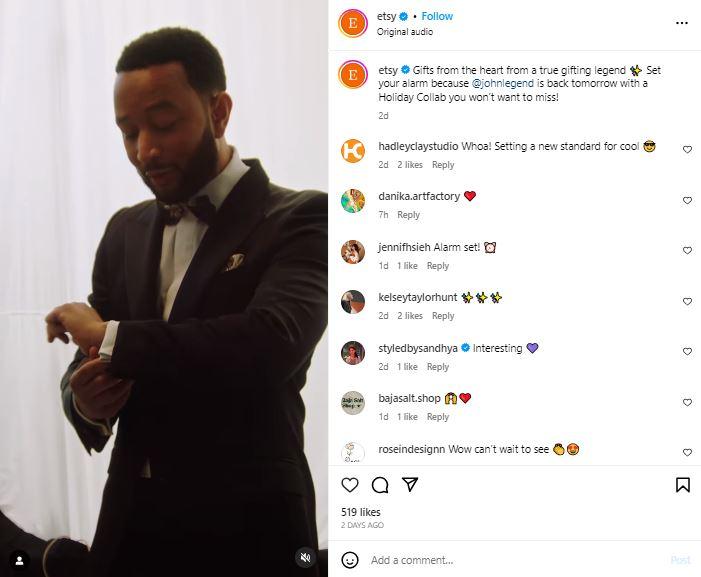Like styledbysandhya's comment

pos(687,352)
